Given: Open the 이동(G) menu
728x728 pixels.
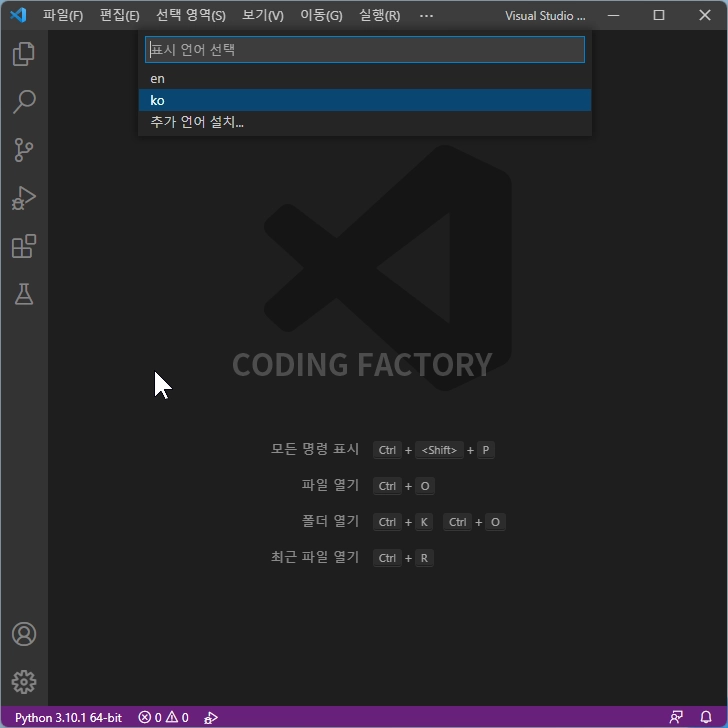Looking at the screenshot, I should tap(321, 15).
